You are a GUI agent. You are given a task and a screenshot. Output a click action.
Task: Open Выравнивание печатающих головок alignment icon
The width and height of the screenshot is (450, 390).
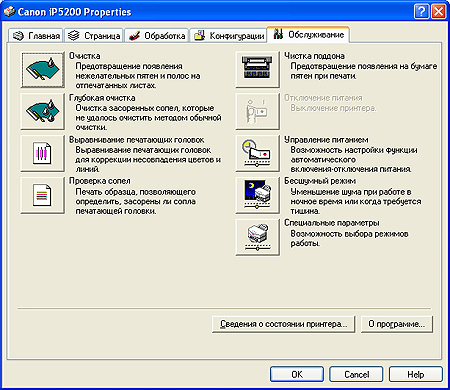(43, 153)
